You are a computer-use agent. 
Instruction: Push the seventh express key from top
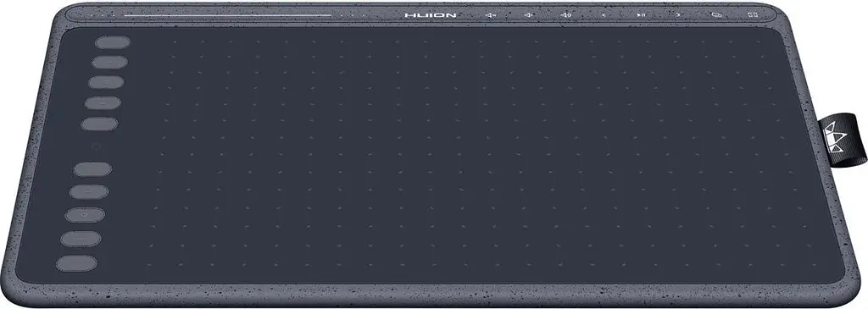click(x=89, y=192)
